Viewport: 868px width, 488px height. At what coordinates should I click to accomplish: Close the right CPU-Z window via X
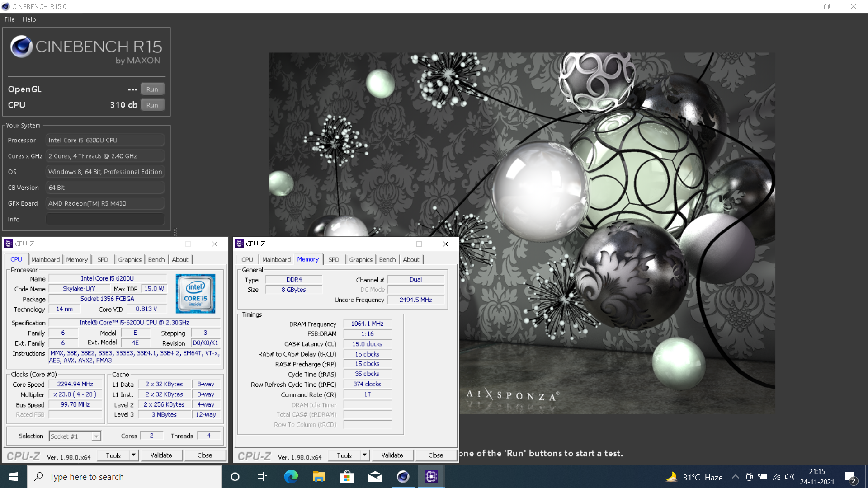point(446,244)
